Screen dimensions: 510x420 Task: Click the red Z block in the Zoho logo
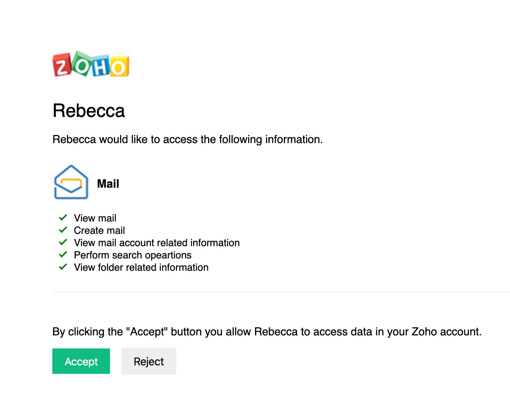coord(62,66)
